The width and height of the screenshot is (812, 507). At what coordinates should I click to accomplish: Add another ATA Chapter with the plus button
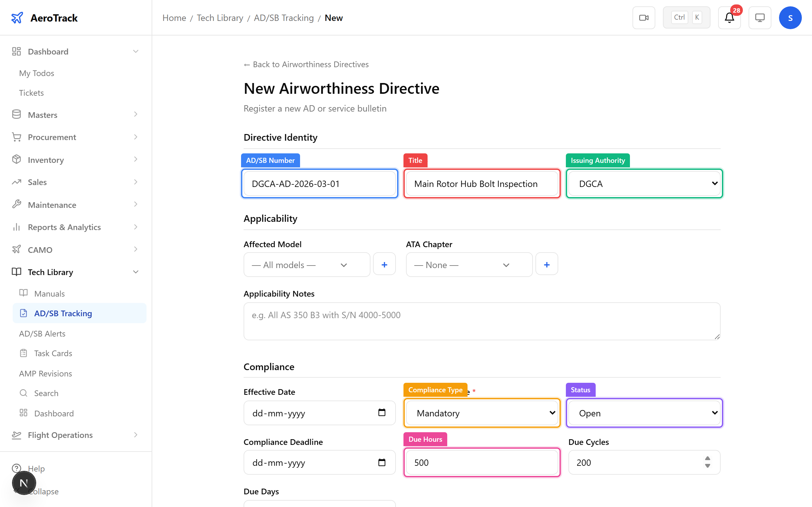[x=547, y=264]
